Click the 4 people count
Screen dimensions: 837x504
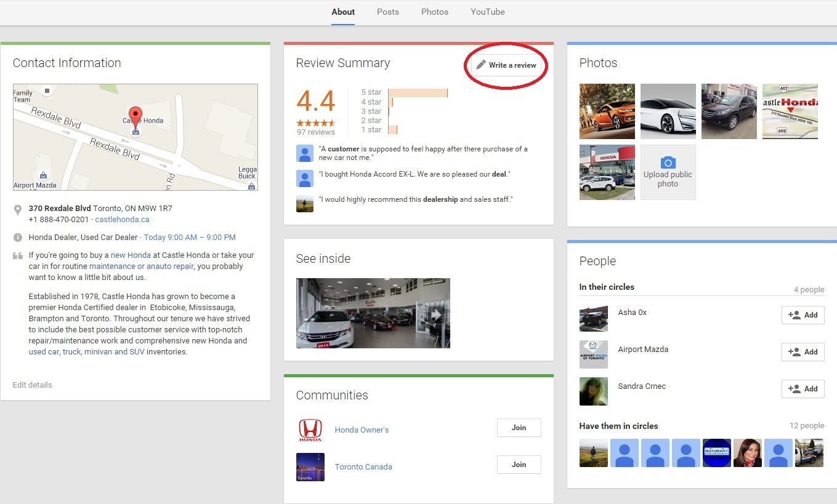(809, 290)
